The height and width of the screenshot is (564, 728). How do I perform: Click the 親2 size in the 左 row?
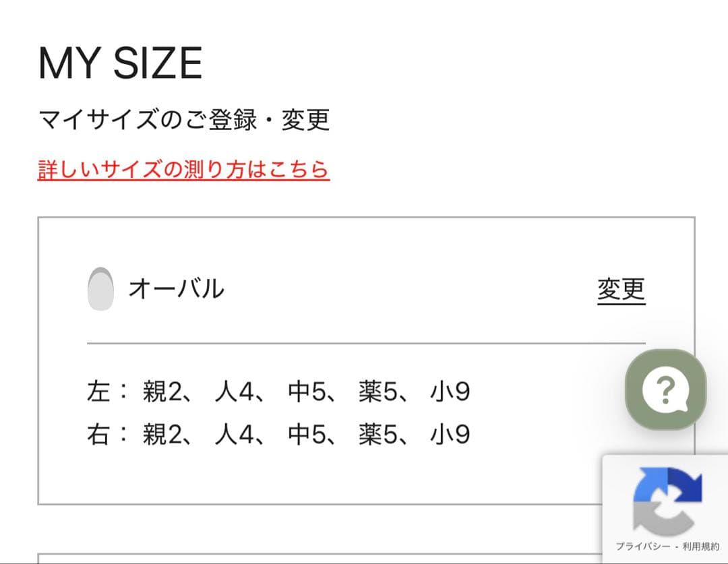162,392
